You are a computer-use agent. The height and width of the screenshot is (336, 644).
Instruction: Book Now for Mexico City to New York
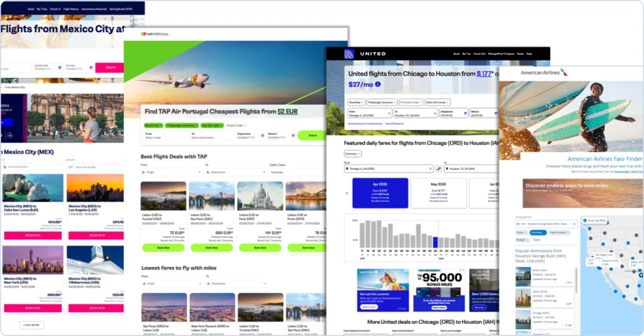[x=33, y=308]
